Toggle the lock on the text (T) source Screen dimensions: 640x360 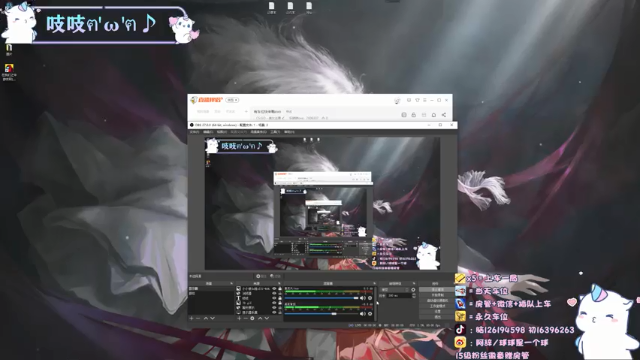coord(280,298)
